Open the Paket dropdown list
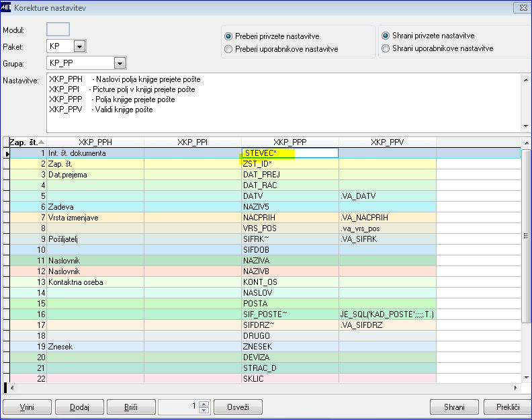Image resolution: width=532 pixels, height=420 pixels. click(79, 47)
